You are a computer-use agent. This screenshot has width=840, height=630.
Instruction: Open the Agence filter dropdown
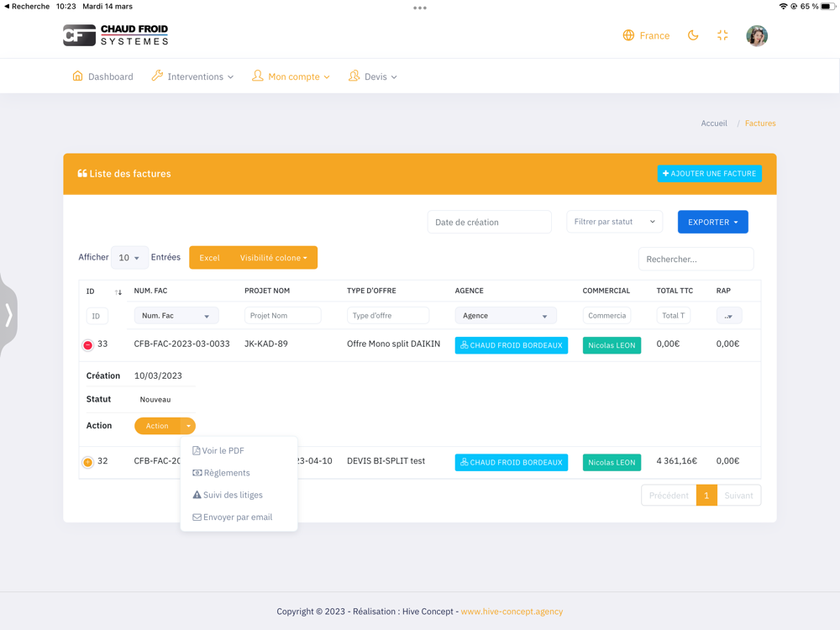[506, 316]
